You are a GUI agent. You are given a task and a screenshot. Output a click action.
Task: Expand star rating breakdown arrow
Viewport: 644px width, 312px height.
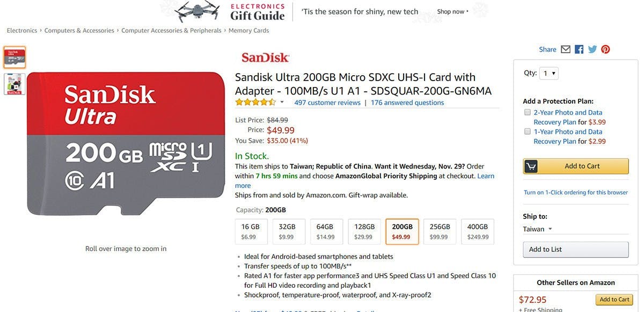(282, 102)
